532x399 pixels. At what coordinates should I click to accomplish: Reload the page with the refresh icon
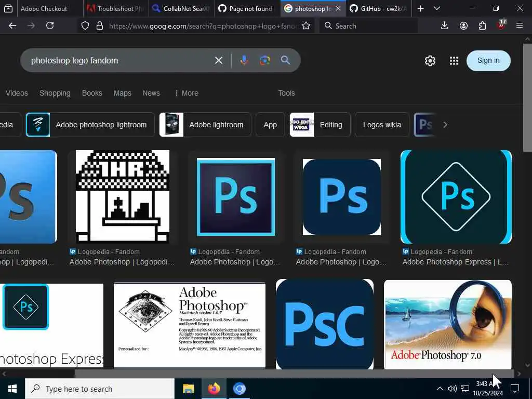coord(50,26)
